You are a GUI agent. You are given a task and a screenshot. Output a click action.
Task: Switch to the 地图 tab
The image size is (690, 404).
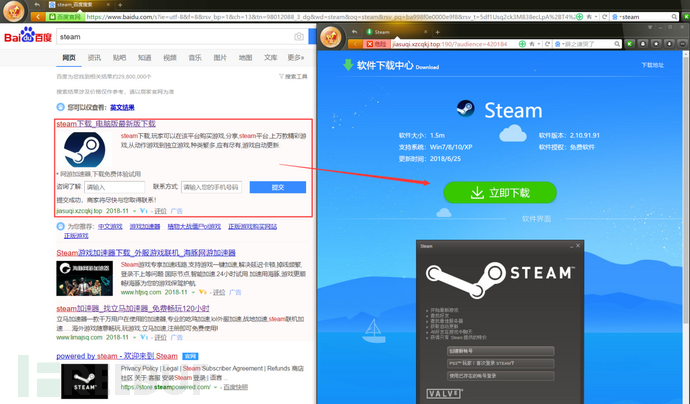246,58
